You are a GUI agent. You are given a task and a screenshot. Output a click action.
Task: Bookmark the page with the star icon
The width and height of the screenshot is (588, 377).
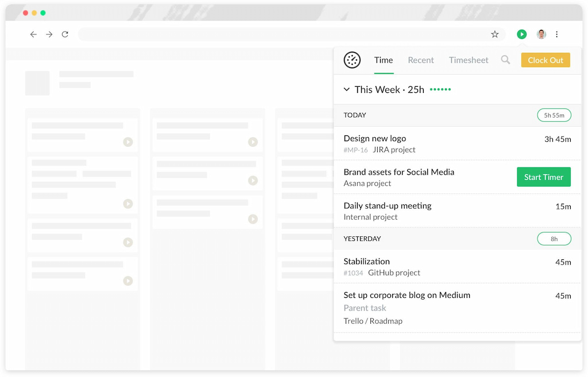[494, 34]
